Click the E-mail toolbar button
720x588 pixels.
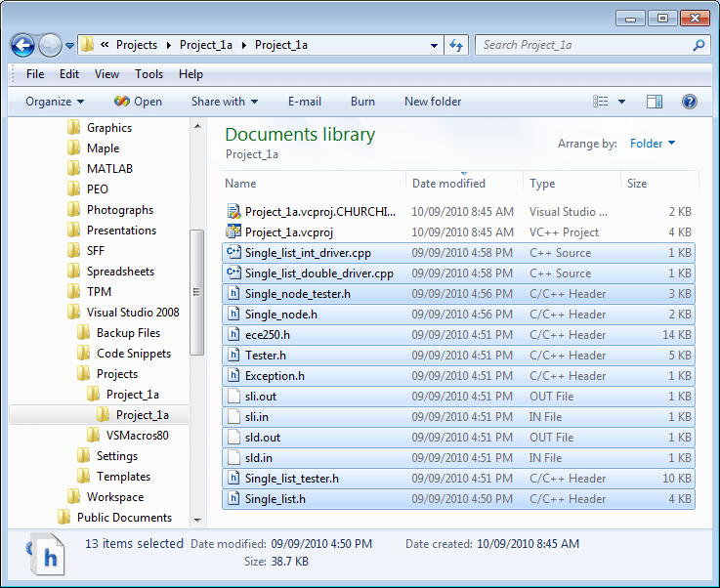[x=305, y=102]
